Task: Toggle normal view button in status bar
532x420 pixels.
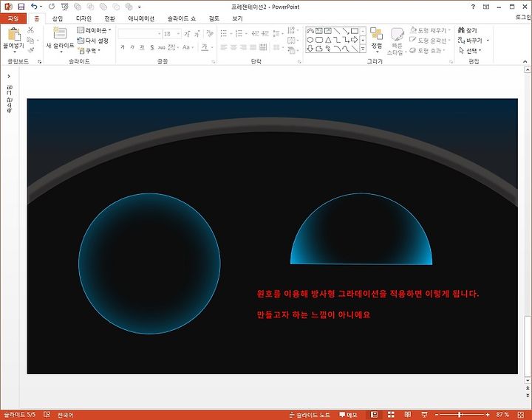Action: (x=374, y=415)
